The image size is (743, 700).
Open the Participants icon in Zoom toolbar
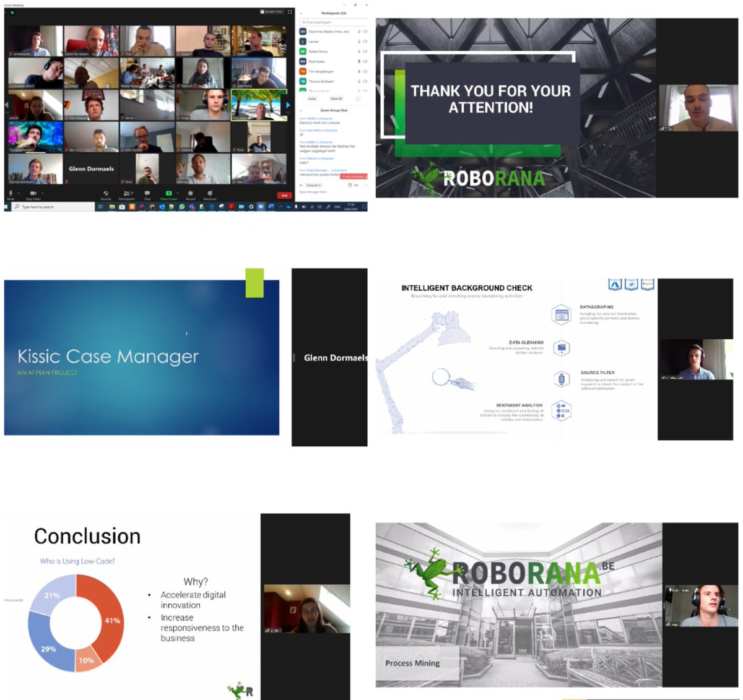(126, 193)
